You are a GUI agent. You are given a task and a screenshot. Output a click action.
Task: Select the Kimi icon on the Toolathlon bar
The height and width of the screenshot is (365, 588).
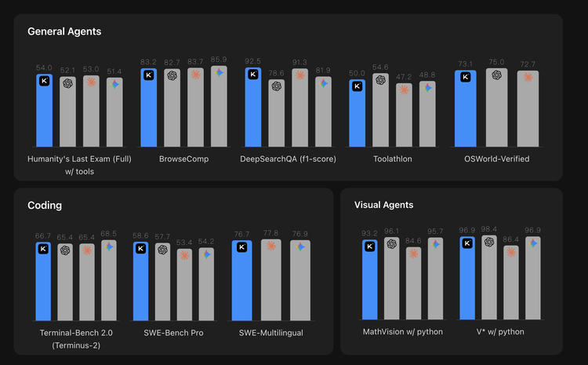[358, 86]
